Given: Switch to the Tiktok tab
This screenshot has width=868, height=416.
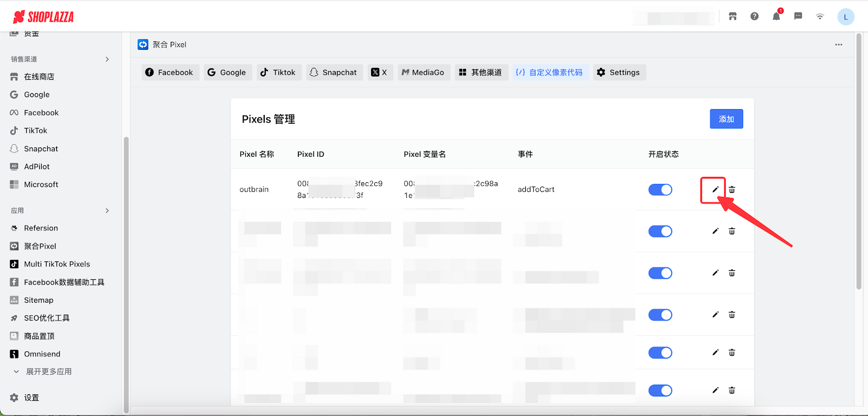Looking at the screenshot, I should 278,72.
